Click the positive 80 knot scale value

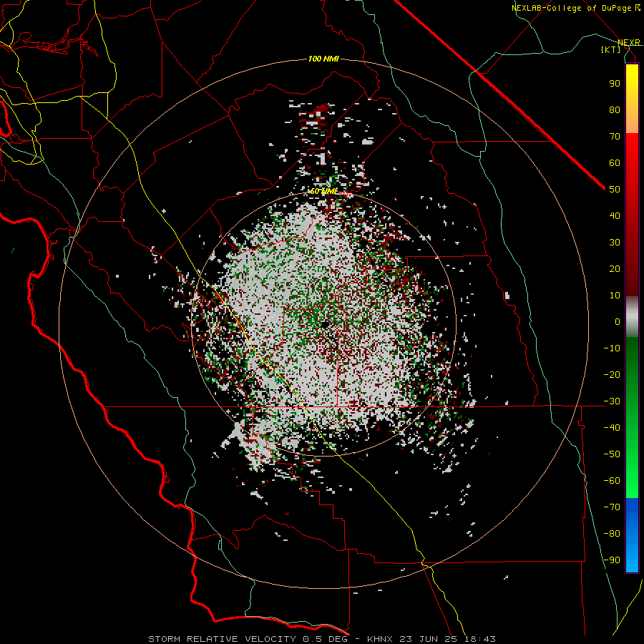pyautogui.click(x=615, y=110)
